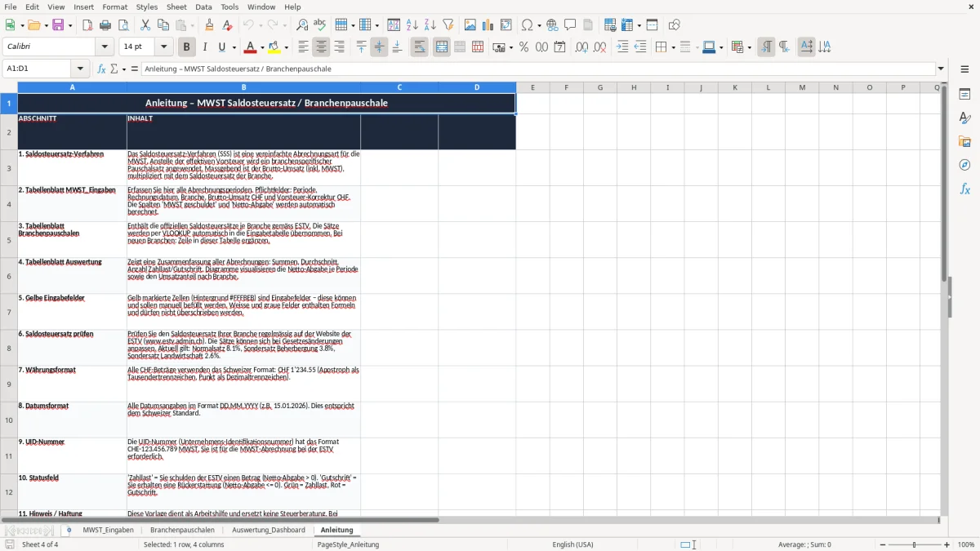Open the Sidebar Styles panel
The height and width of the screenshot is (551, 980).
964,118
